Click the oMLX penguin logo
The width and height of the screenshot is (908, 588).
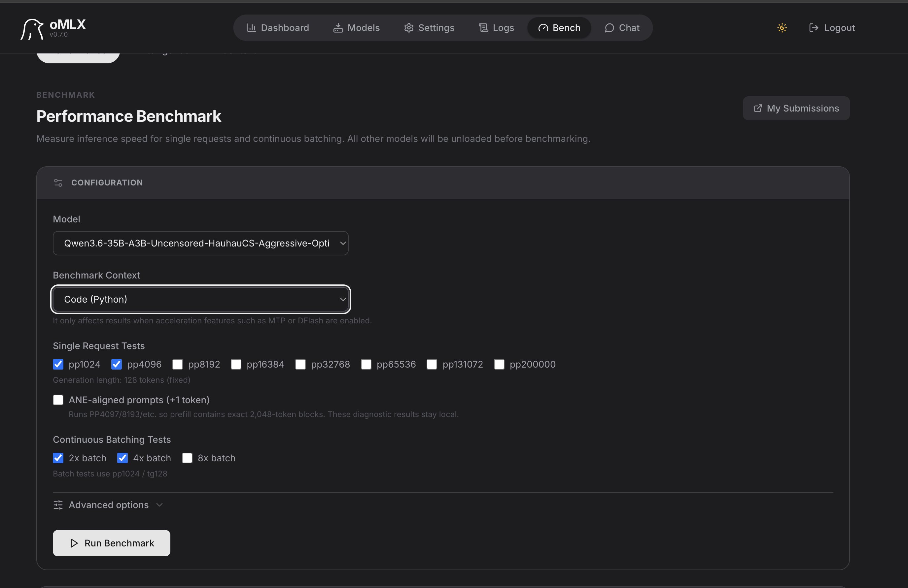[x=32, y=29]
